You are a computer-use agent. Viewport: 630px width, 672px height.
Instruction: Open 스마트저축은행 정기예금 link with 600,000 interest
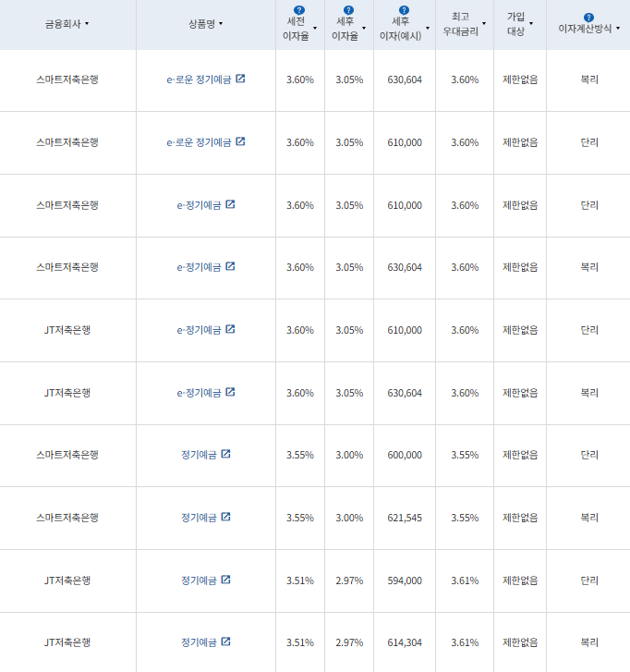[199, 455]
